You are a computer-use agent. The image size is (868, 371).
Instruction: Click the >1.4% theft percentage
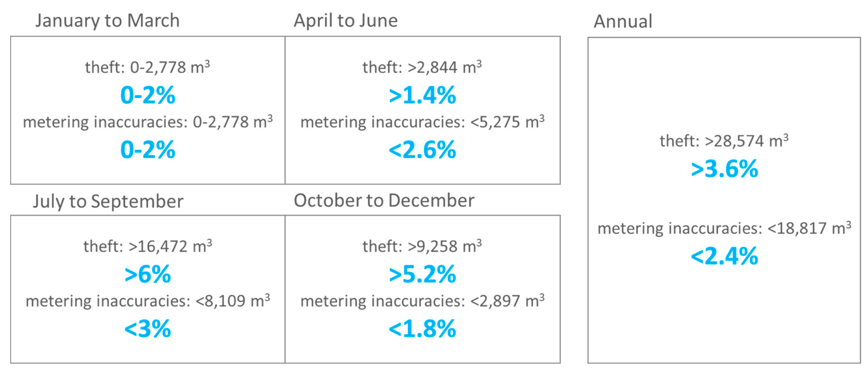422,95
